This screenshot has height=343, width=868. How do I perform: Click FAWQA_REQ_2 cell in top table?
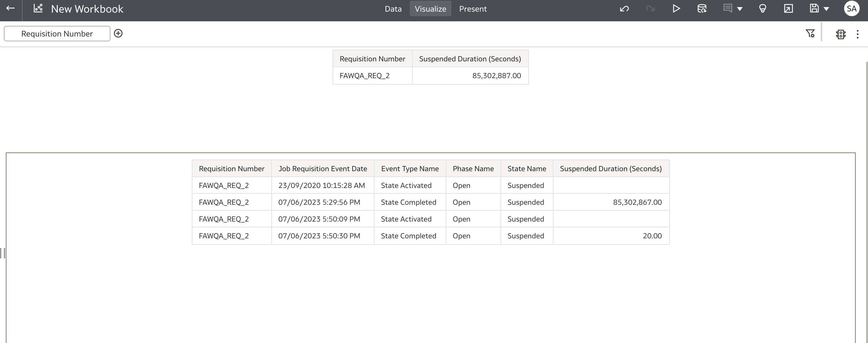point(372,76)
